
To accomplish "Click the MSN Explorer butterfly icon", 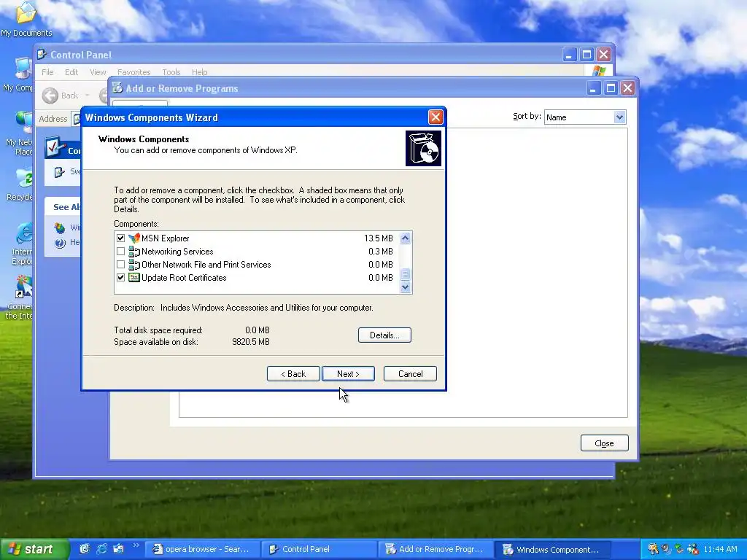I will tap(134, 238).
